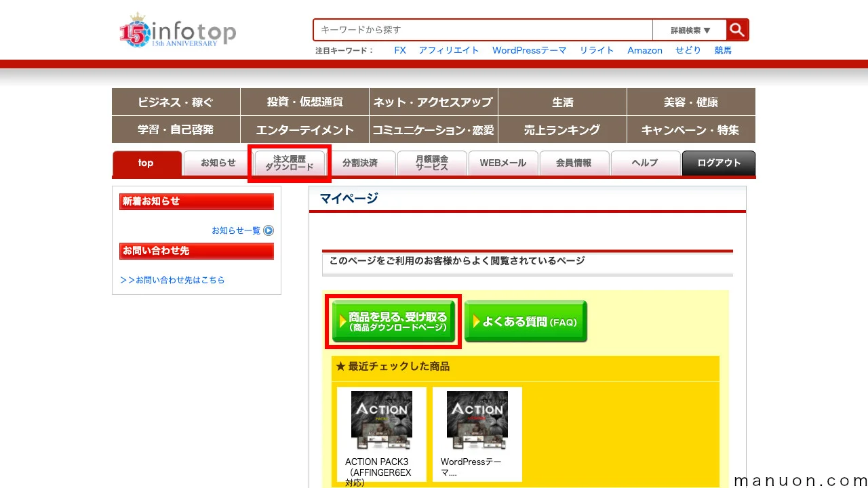
Task: Open the infotop homepage via the logo
Action: coord(176,30)
